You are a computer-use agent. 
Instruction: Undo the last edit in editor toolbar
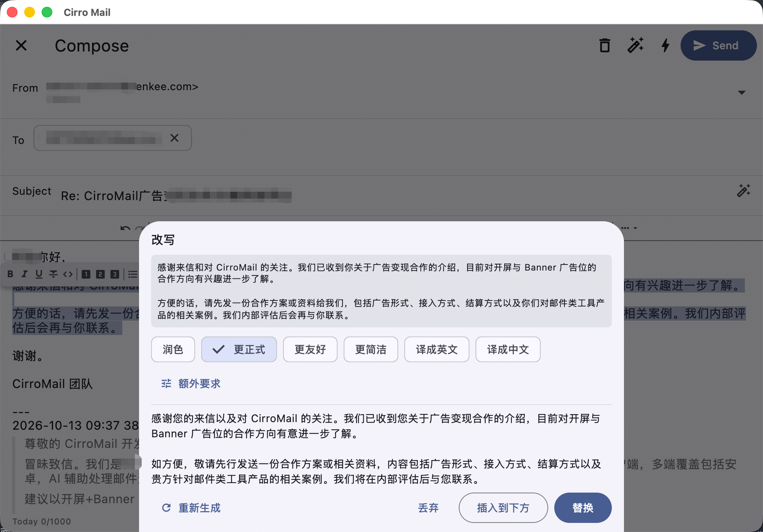tap(125, 228)
